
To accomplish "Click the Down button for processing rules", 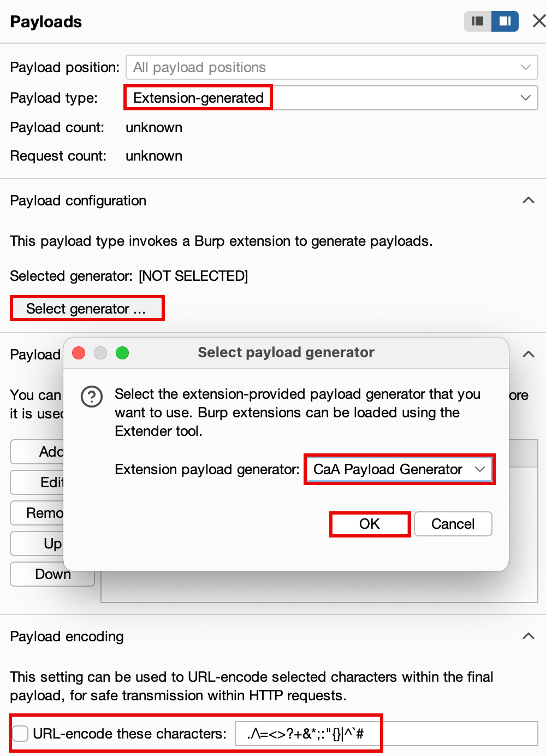I will (x=52, y=574).
